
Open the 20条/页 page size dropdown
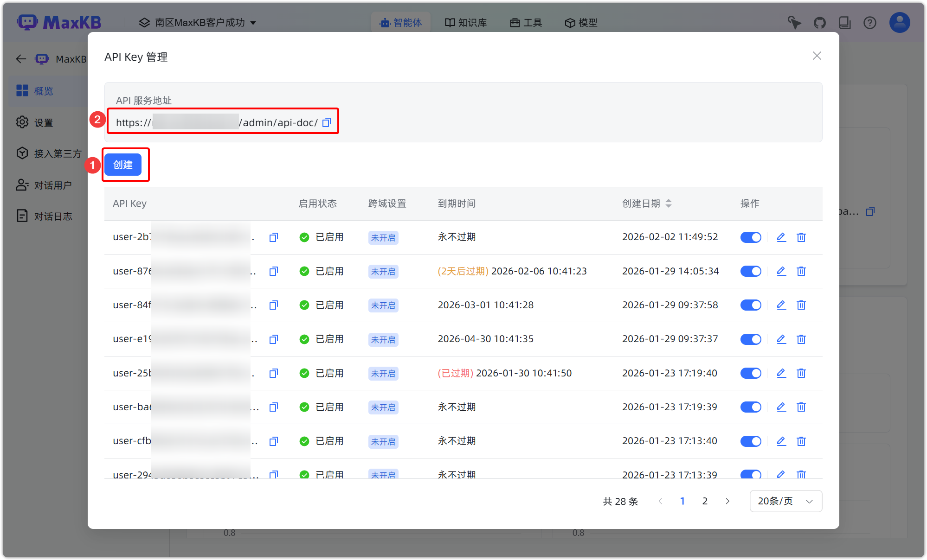(785, 501)
